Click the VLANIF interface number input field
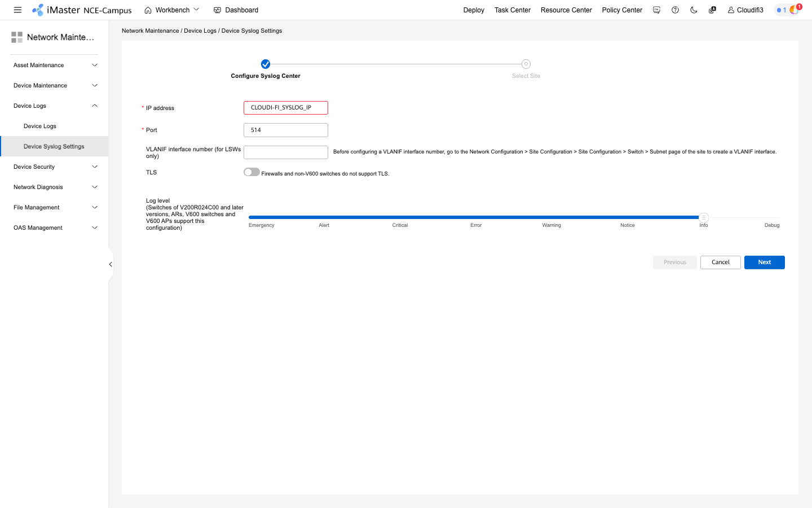 click(285, 152)
